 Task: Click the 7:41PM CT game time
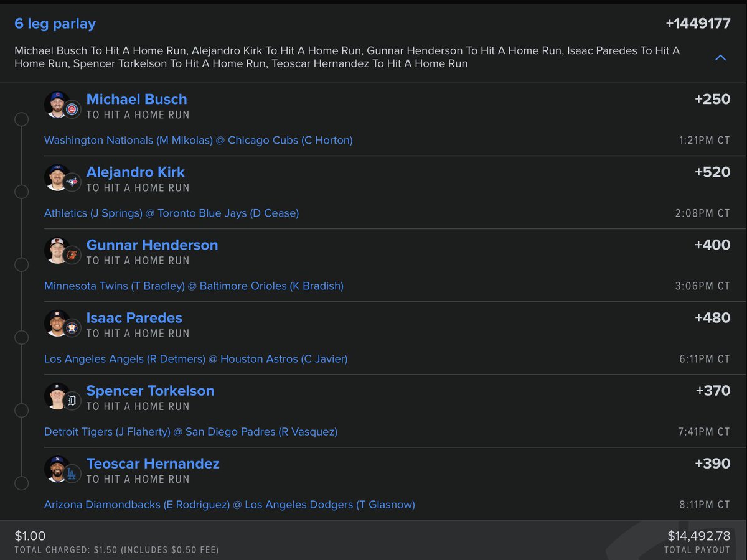tap(703, 432)
